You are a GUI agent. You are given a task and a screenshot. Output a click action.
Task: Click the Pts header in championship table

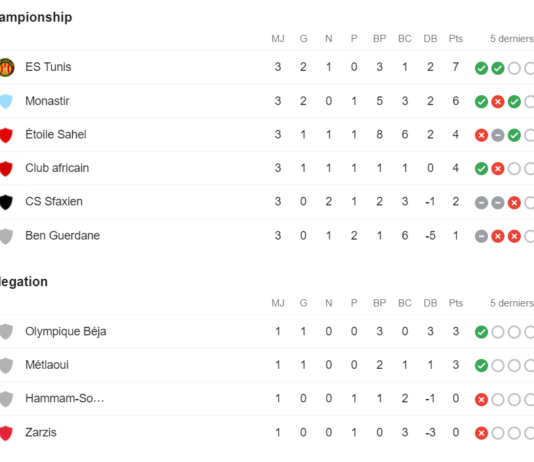pos(456,38)
